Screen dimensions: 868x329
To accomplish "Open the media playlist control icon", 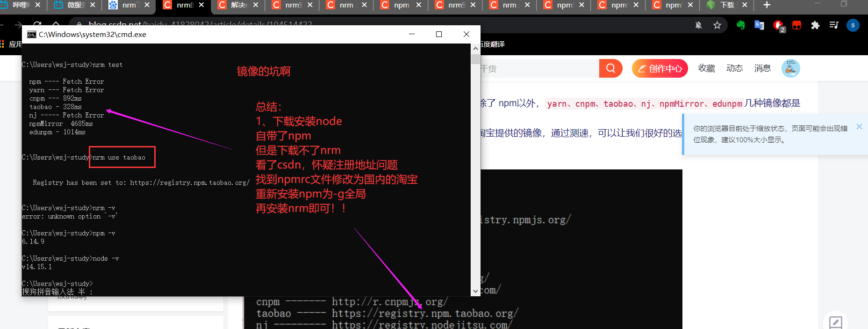I will pyautogui.click(x=834, y=25).
